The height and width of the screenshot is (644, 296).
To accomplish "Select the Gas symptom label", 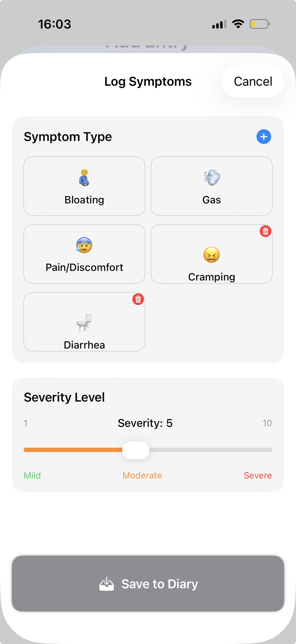I will click(x=212, y=200).
